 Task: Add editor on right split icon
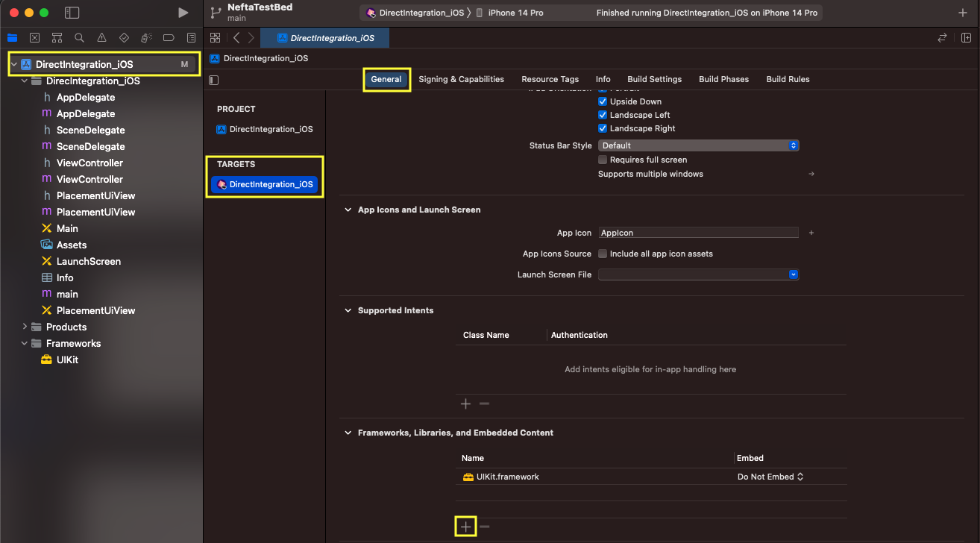point(966,37)
